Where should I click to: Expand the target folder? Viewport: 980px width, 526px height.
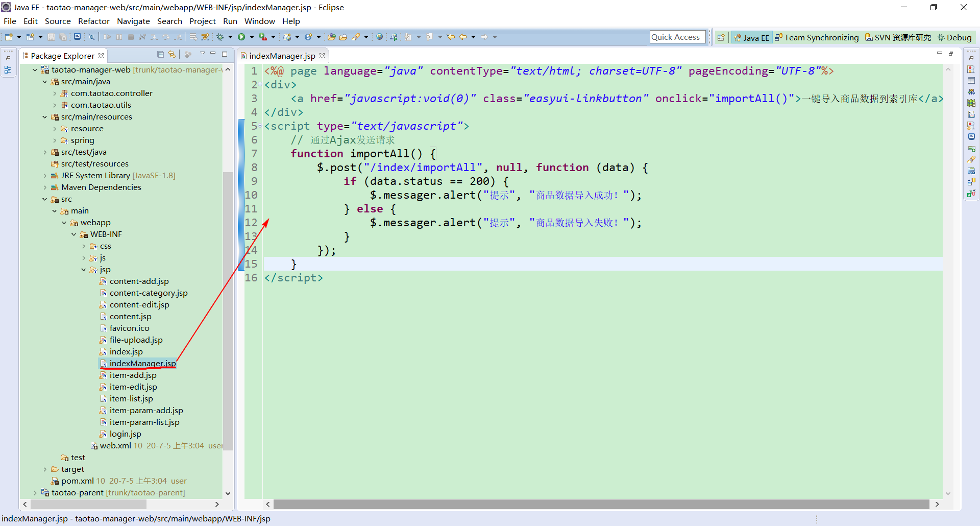[x=45, y=469]
